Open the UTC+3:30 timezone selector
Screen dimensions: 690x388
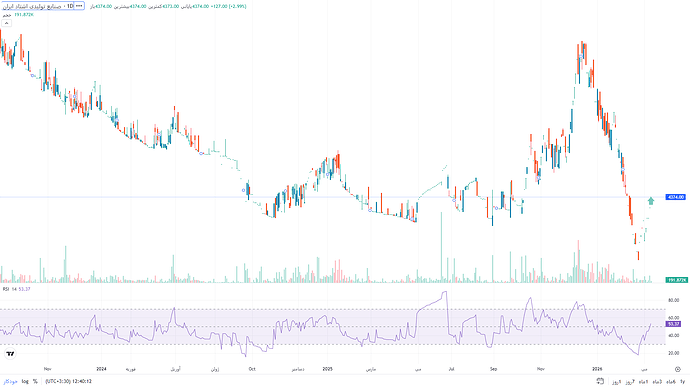click(69, 381)
